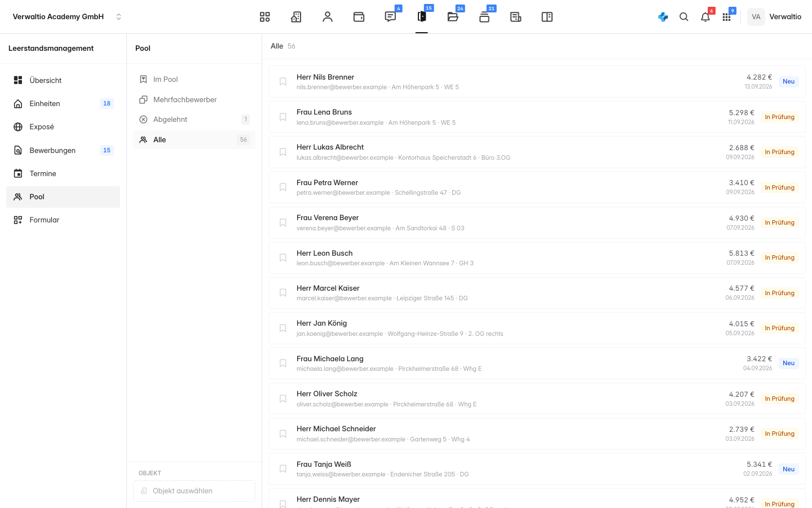812x508 pixels.
Task: Click the VA user avatar
Action: [756, 17]
